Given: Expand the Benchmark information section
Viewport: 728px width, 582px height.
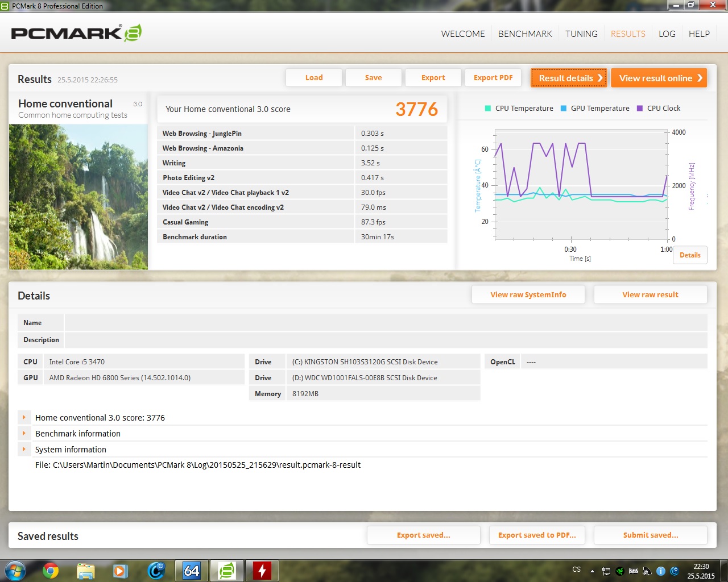Looking at the screenshot, I should [24, 433].
